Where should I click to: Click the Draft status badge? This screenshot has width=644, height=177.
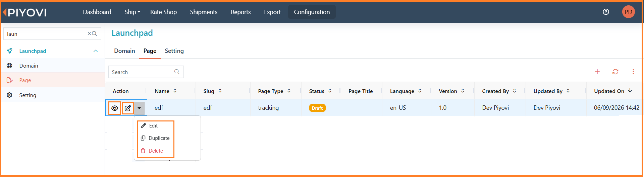coord(317,108)
